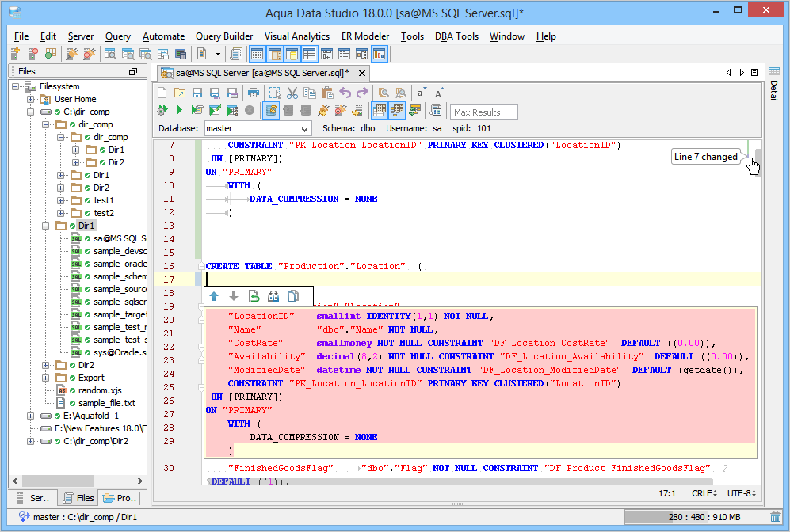
Task: Click the Cut scissors icon
Action: tap(292, 93)
